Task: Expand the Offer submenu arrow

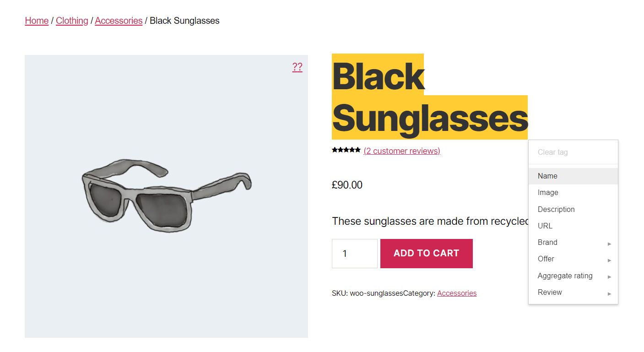Action: click(x=609, y=260)
